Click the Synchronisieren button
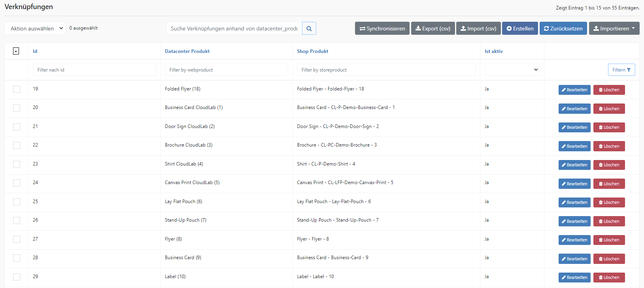This screenshot has width=644, height=288. click(382, 28)
